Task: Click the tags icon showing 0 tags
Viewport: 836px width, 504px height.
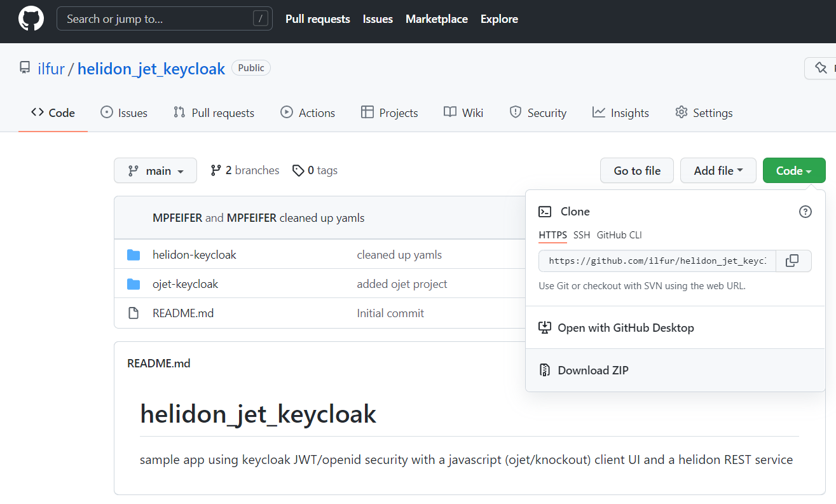Action: click(298, 170)
